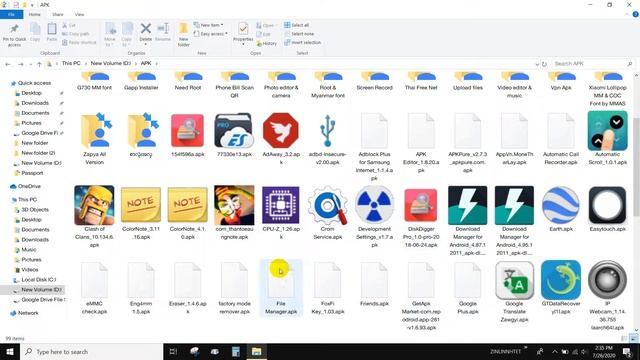640x360 pixels.
Task: Select the ES file 77330e13.apk
Action: tap(234, 131)
